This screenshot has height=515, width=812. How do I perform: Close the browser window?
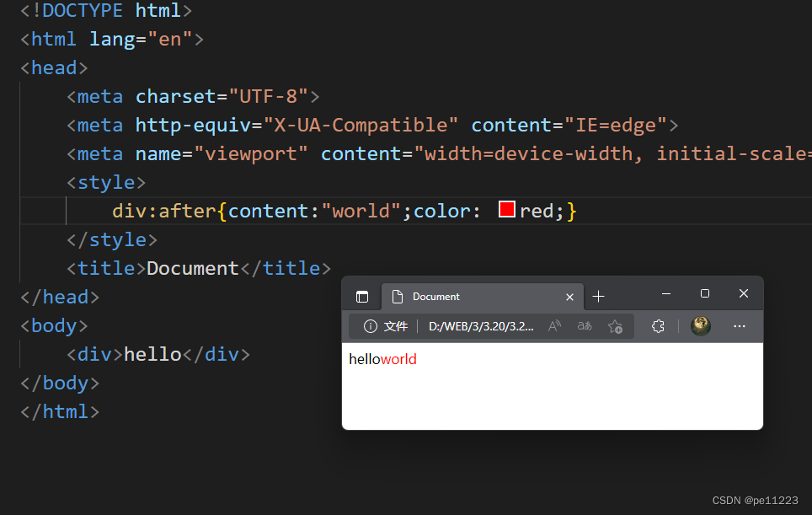[x=744, y=293]
